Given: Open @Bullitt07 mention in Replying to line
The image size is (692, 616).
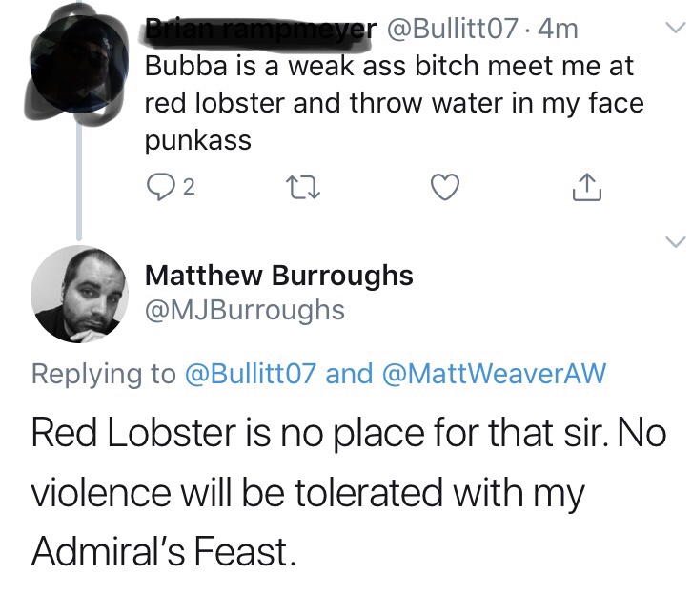Looking at the screenshot, I should coord(251,373).
